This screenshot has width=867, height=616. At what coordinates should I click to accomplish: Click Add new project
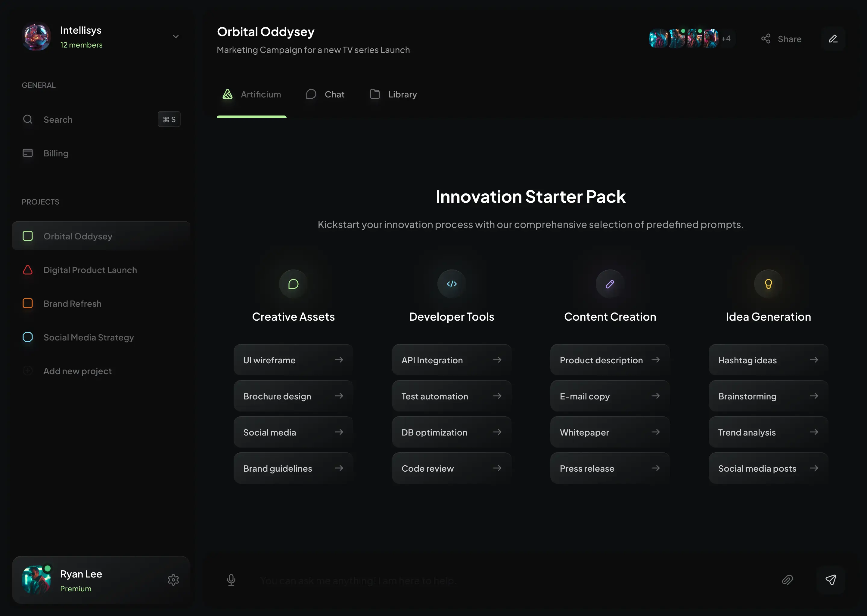77,371
